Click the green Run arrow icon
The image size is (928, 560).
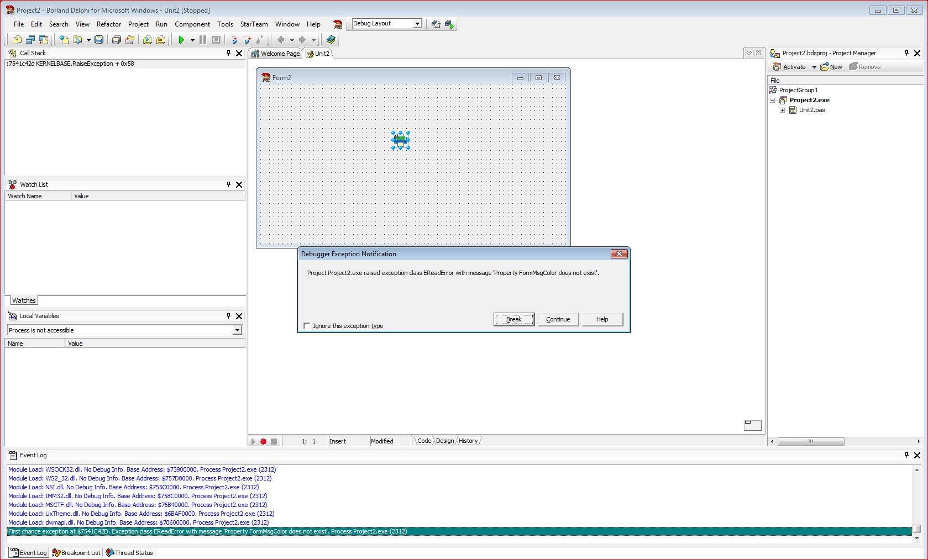click(181, 40)
